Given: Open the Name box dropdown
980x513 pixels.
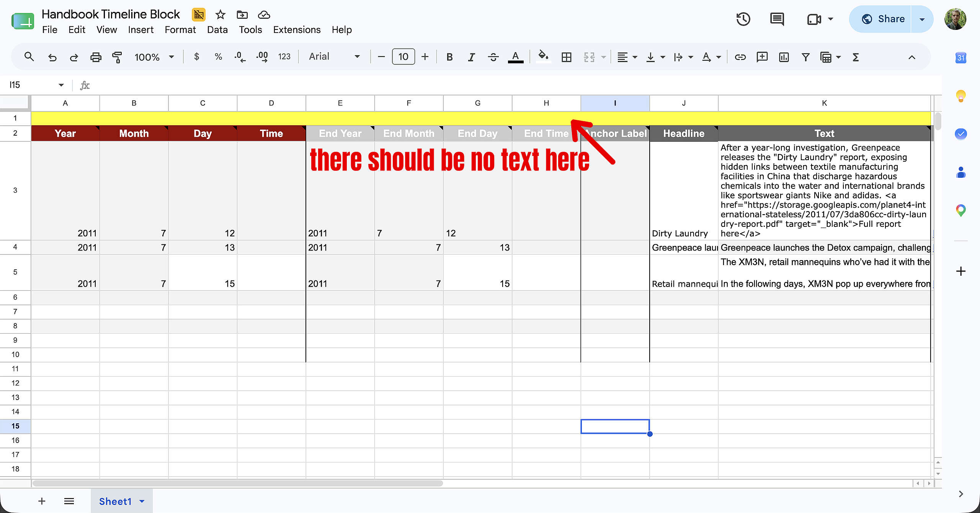Looking at the screenshot, I should pyautogui.click(x=61, y=85).
